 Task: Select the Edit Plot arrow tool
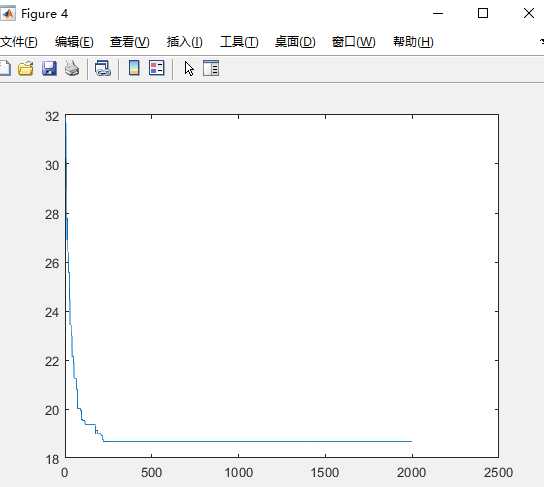(x=189, y=68)
